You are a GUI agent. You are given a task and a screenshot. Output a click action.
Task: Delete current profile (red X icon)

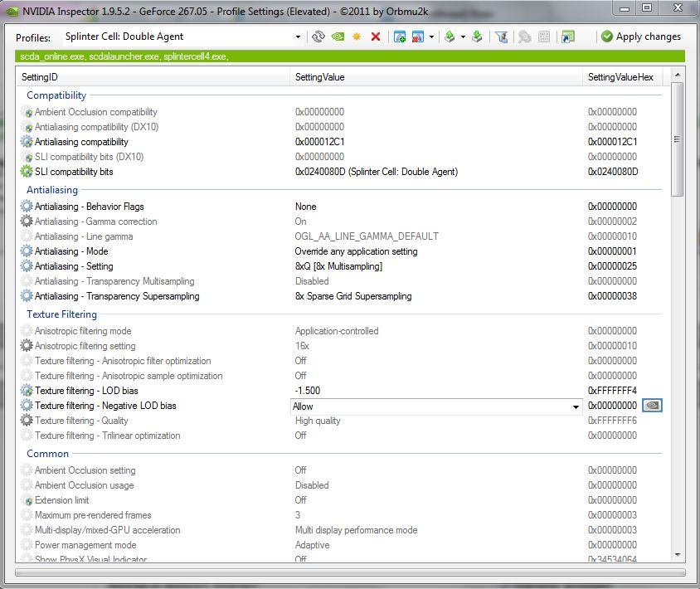376,37
